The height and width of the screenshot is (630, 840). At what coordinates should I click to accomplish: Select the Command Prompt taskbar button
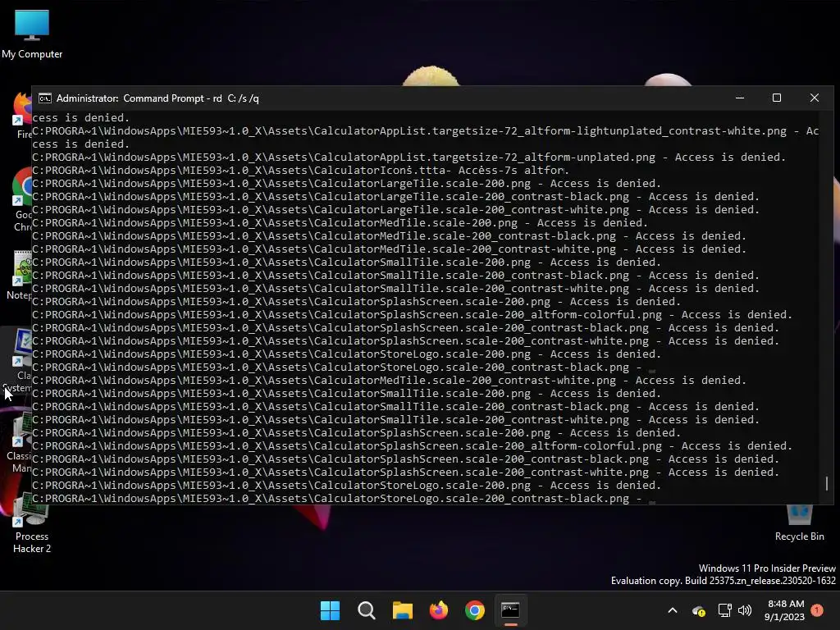pos(510,610)
